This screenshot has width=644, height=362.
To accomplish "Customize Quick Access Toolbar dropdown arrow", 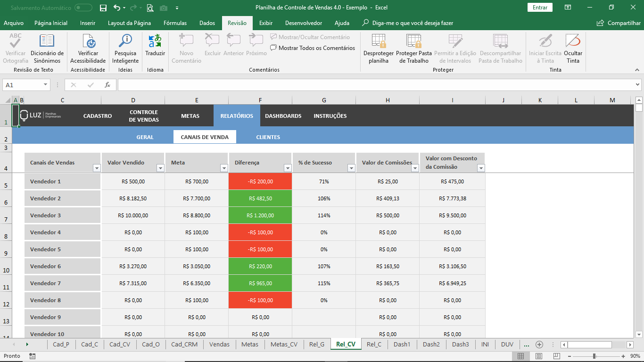I will point(177,8).
